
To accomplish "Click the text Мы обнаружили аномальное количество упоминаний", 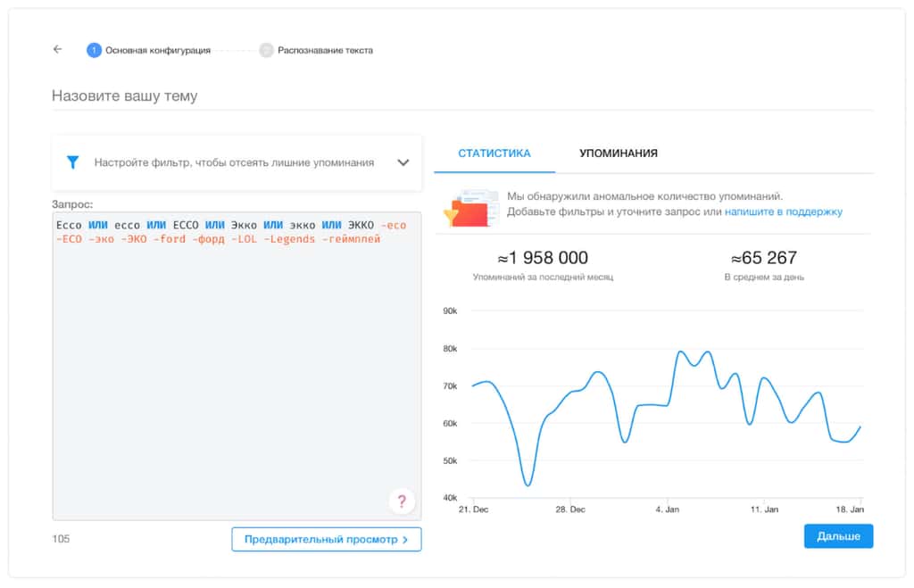I will pos(644,196).
